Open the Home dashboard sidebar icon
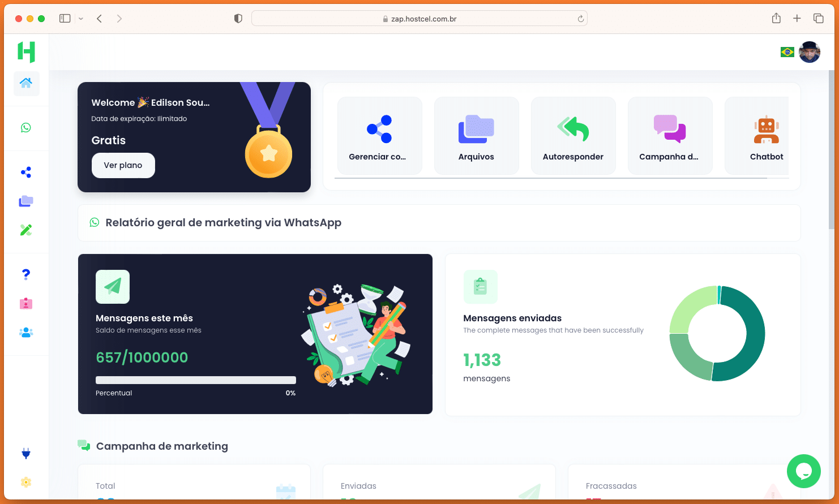The width and height of the screenshot is (839, 504). coord(26,83)
